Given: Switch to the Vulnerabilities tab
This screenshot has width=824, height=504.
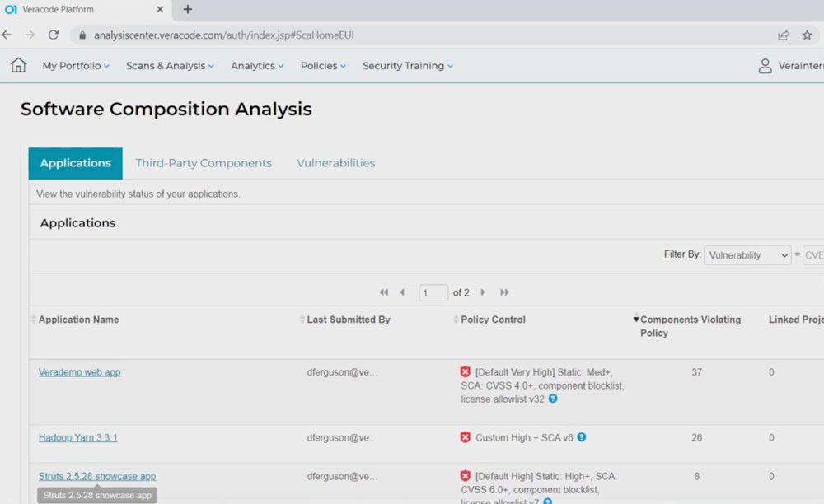Looking at the screenshot, I should point(335,163).
